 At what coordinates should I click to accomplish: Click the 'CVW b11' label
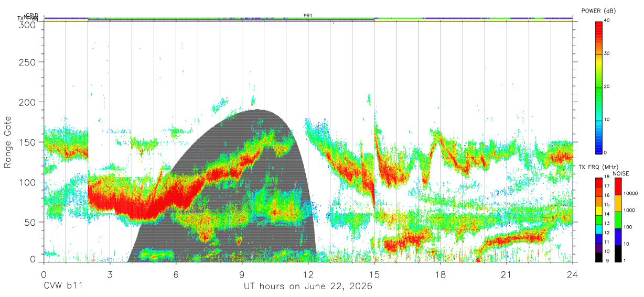63,287
